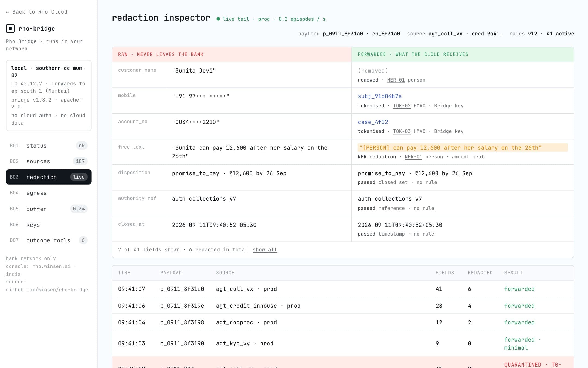Click the highlighted [PERSON] redacted free text

[463, 148]
